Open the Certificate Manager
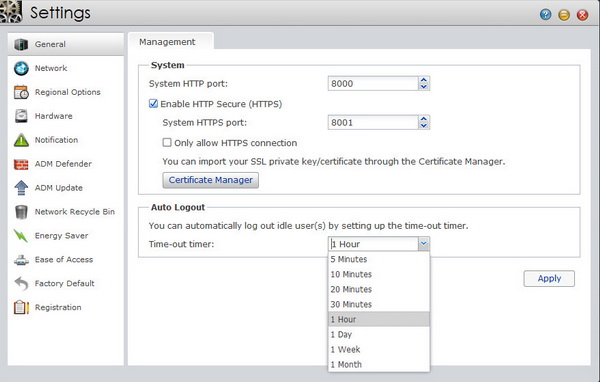The height and width of the screenshot is (382, 600). 210,180
